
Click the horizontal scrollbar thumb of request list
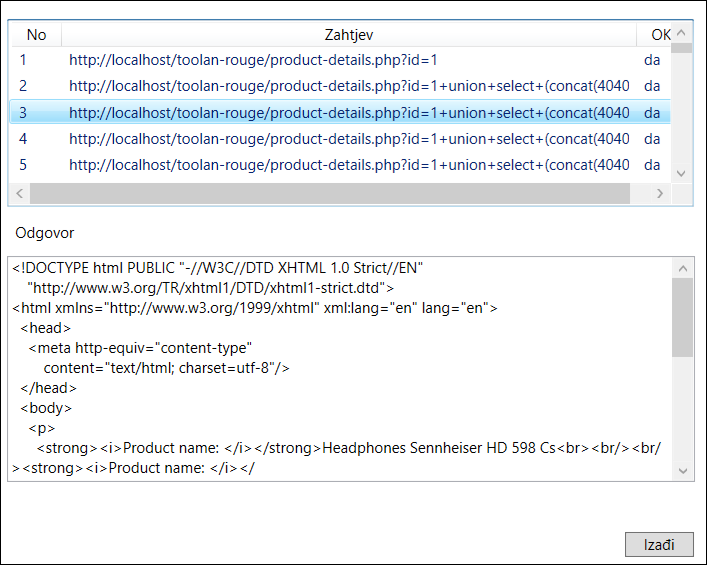coord(330,193)
